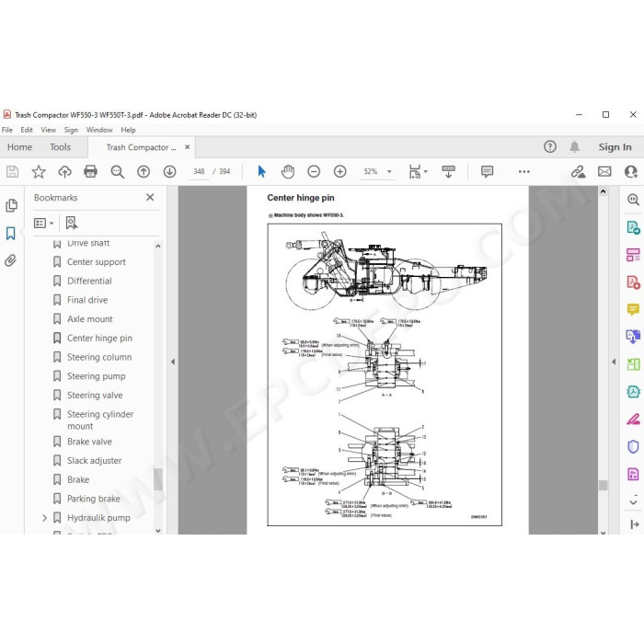Click the Save file icon
Image resolution: width=644 pixels, height=644 pixels.
pos(12,171)
